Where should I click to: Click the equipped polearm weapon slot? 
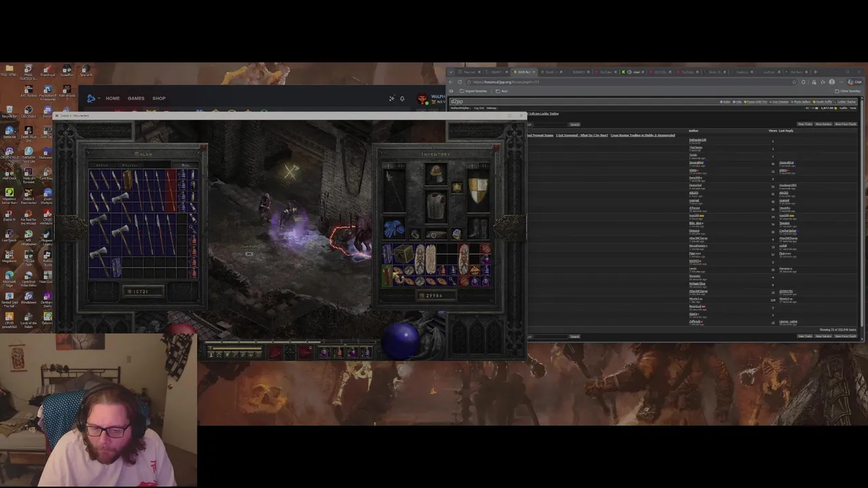click(395, 191)
